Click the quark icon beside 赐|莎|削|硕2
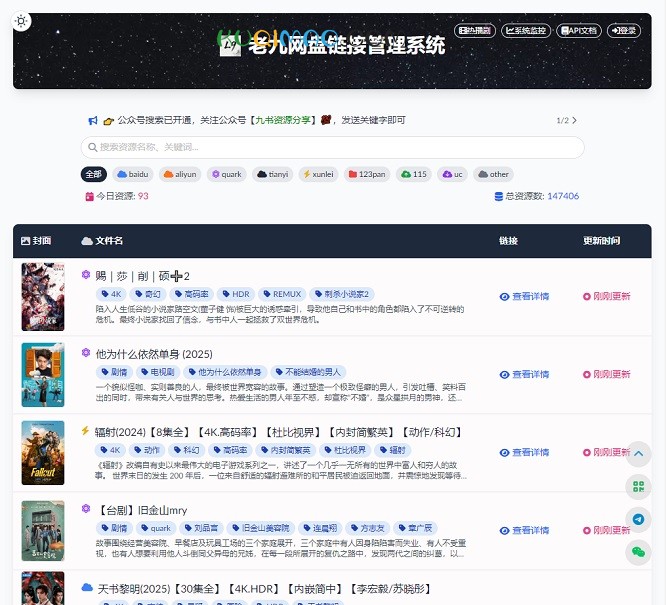 click(x=86, y=274)
